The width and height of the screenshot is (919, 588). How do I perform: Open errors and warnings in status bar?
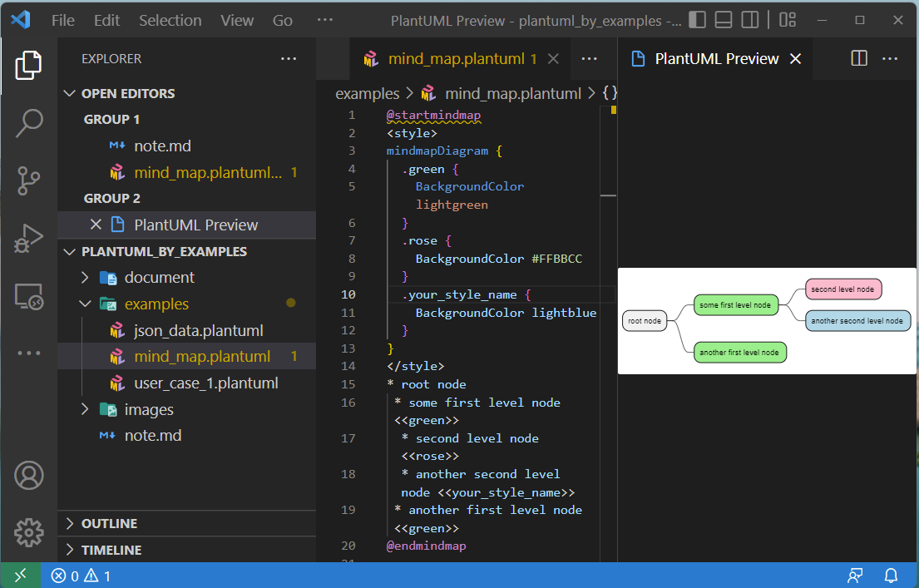click(x=81, y=576)
